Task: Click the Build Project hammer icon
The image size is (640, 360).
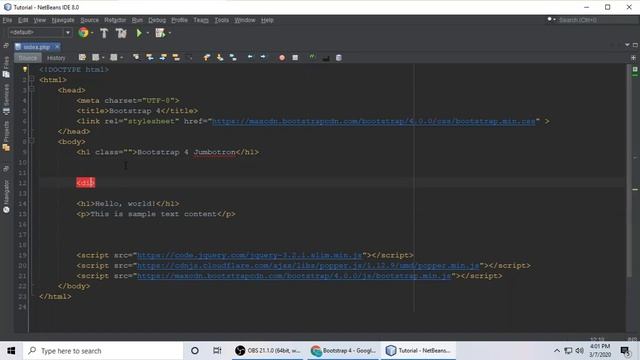Action: pos(104,33)
